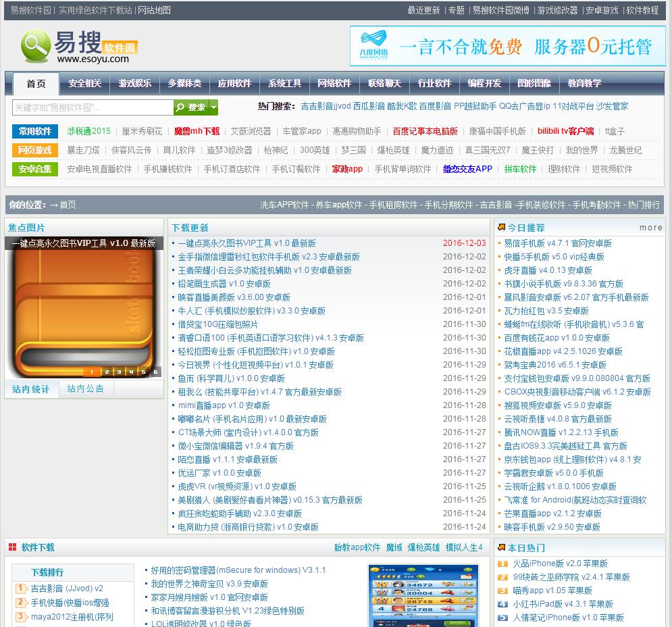Click hot rank 2 icon beside 99块砖之巫师学院
The image size is (672, 627).
pyautogui.click(x=502, y=577)
